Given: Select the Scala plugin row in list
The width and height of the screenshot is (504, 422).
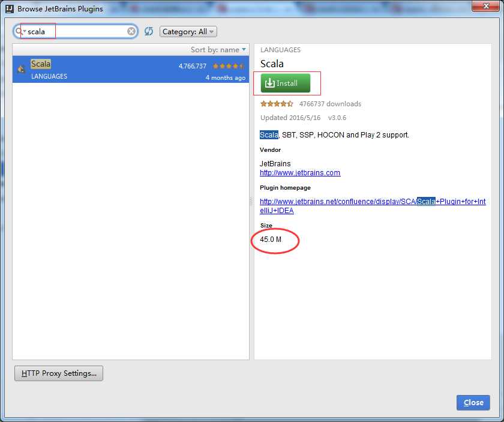Looking at the screenshot, I should pyautogui.click(x=131, y=69).
